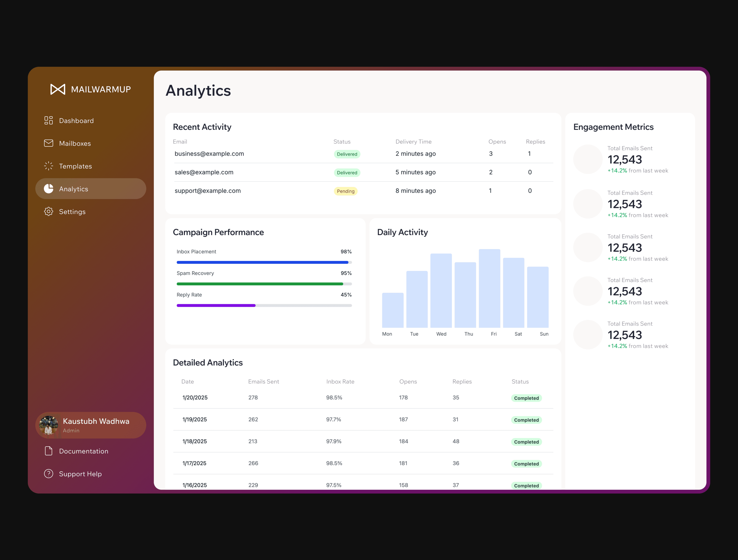Screen dimensions: 738x560
Task: Click the Dashboard grid icon
Action: 49,120
